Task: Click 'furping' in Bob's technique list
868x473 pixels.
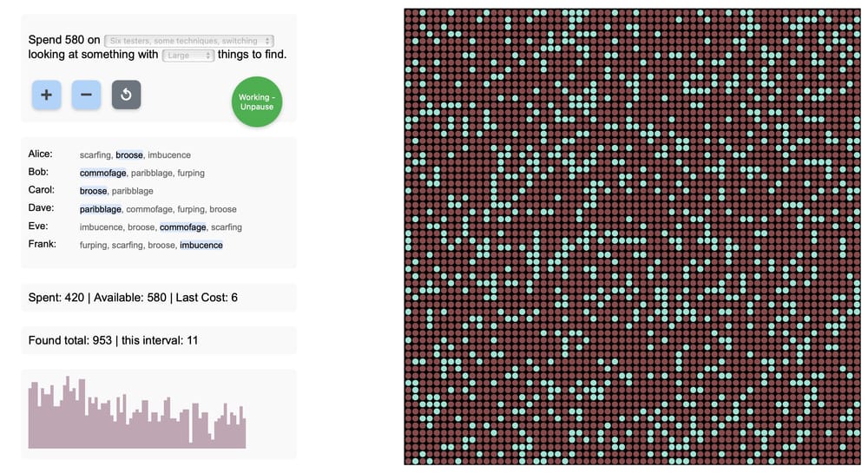Action: click(191, 174)
